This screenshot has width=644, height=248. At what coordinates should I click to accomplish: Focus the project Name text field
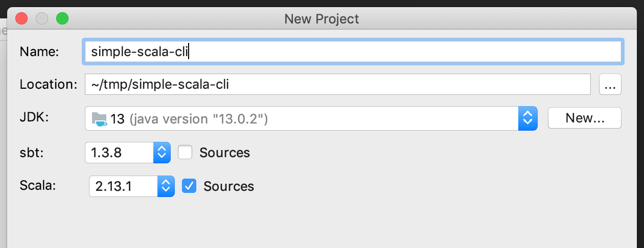pos(353,52)
